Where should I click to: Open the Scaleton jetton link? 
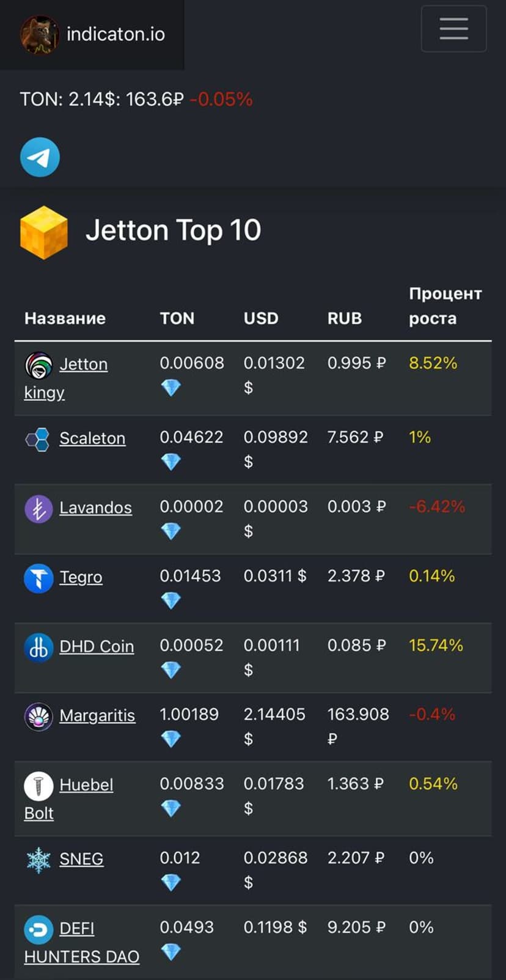pyautogui.click(x=92, y=438)
